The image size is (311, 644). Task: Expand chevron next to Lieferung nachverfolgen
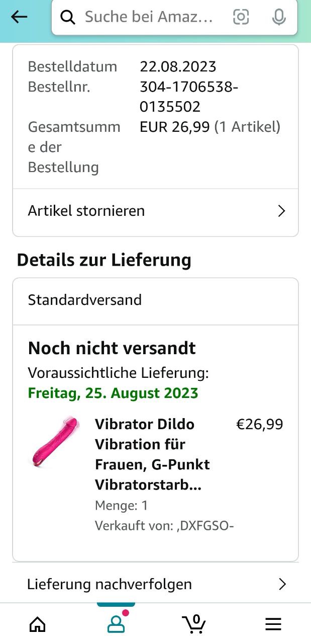click(x=282, y=584)
